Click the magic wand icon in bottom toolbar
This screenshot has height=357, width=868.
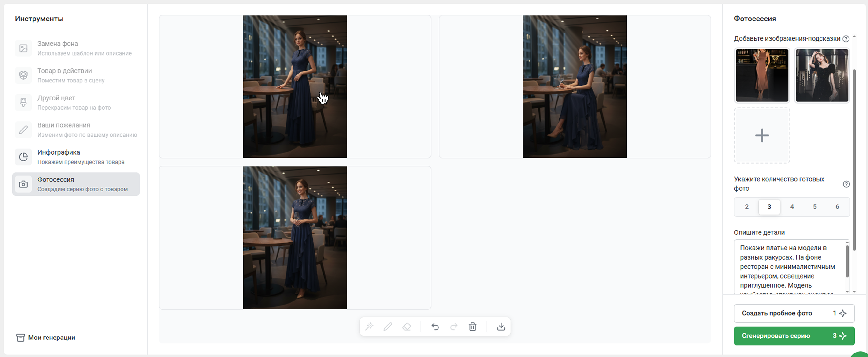point(369,326)
